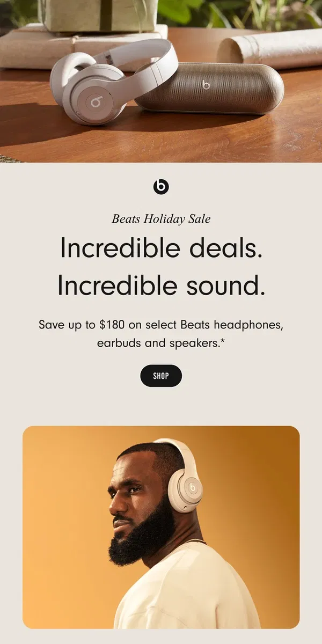Click the black Beats logo above the heading
This screenshot has width=322, height=644.
click(161, 187)
